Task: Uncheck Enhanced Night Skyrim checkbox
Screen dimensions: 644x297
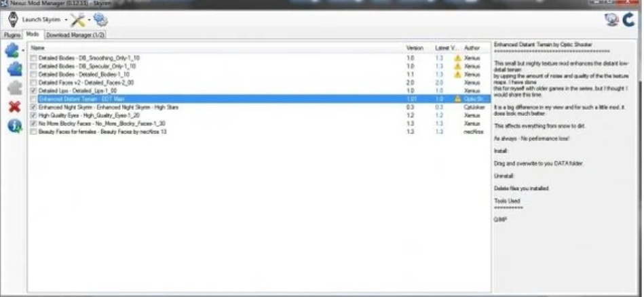Action: tap(33, 107)
